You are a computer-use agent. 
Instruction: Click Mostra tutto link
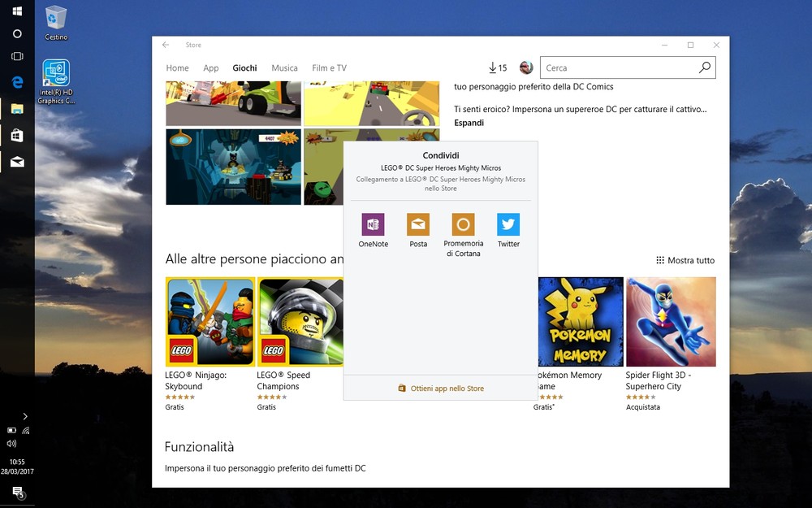pyautogui.click(x=685, y=260)
